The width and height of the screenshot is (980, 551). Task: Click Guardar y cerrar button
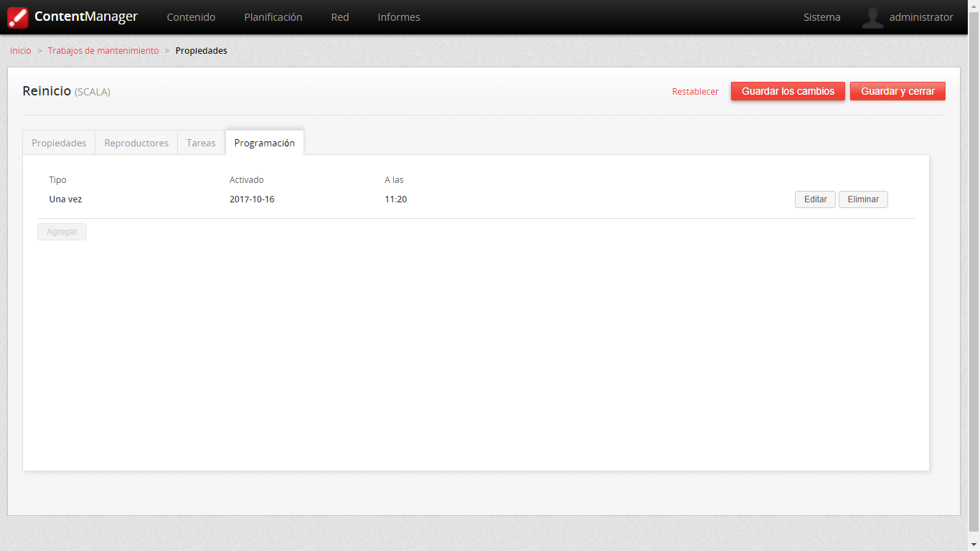(x=897, y=91)
